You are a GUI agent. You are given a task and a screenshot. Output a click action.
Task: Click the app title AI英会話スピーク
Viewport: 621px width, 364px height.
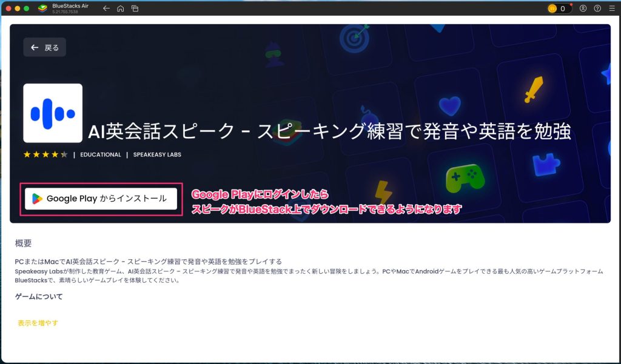[329, 131]
